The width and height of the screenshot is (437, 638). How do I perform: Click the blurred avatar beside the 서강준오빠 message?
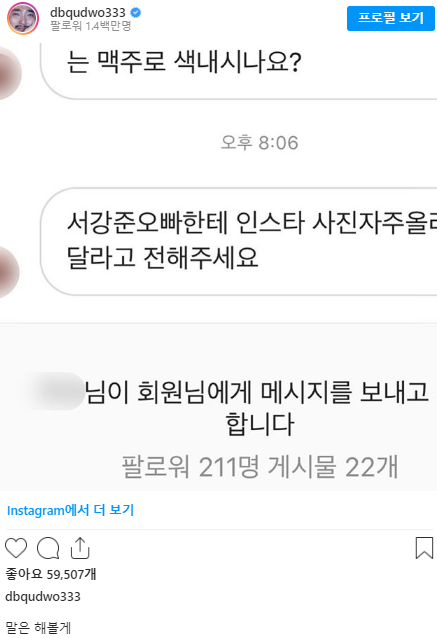8,271
